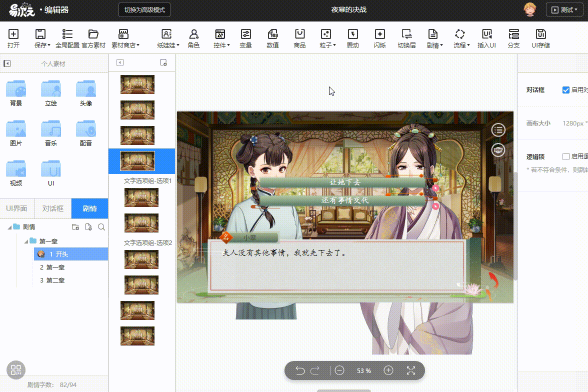
Task: Select the UI界面 tab
Action: click(x=17, y=208)
